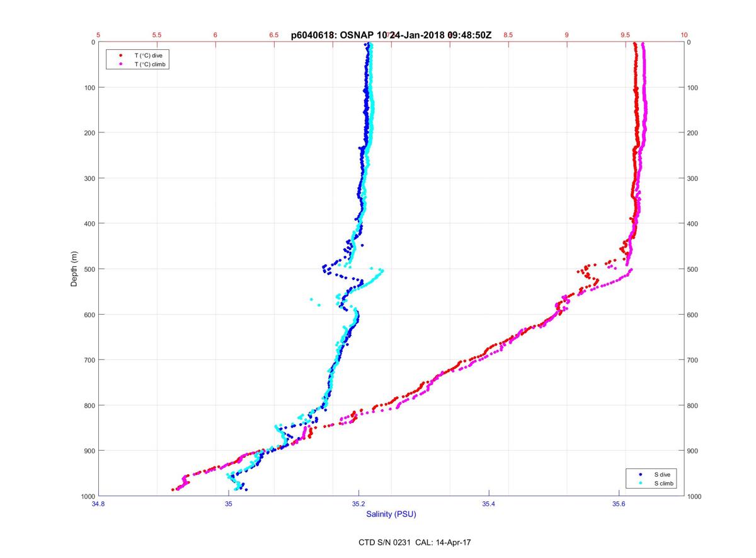Click the 35.4 salinity tick label

tap(489, 504)
